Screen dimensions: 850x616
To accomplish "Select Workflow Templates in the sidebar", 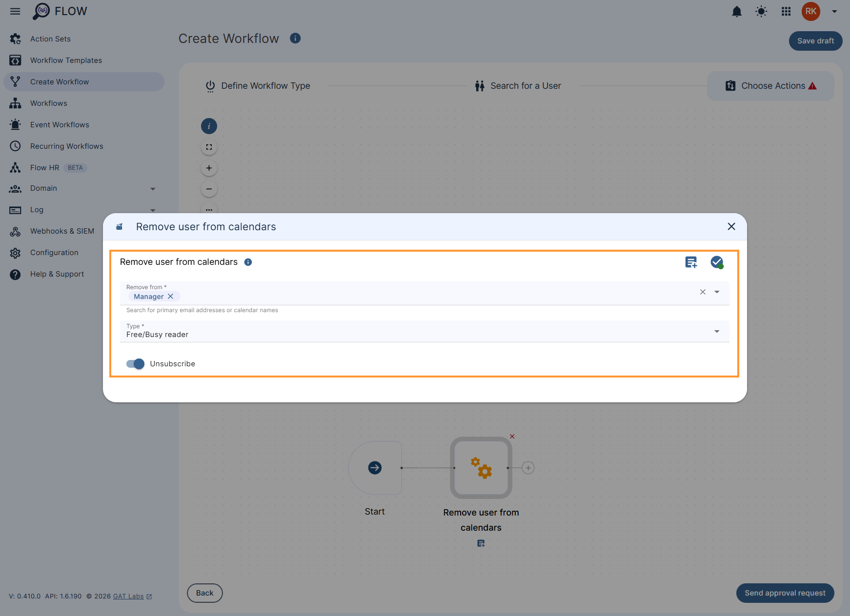I will click(x=66, y=60).
